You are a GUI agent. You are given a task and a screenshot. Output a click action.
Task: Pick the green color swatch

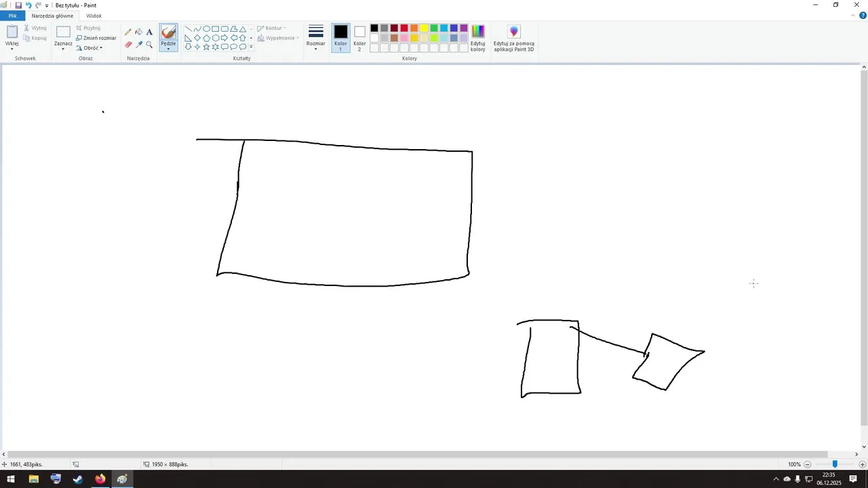pyautogui.click(x=434, y=28)
